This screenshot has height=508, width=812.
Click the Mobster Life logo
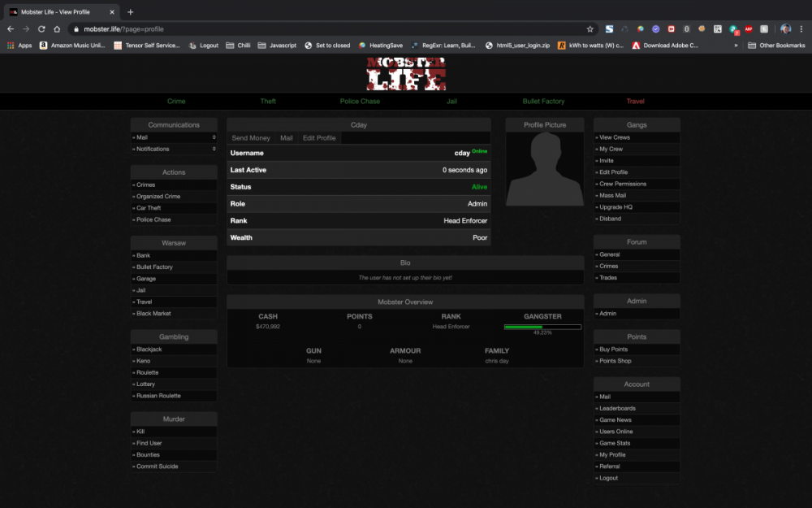tap(405, 73)
